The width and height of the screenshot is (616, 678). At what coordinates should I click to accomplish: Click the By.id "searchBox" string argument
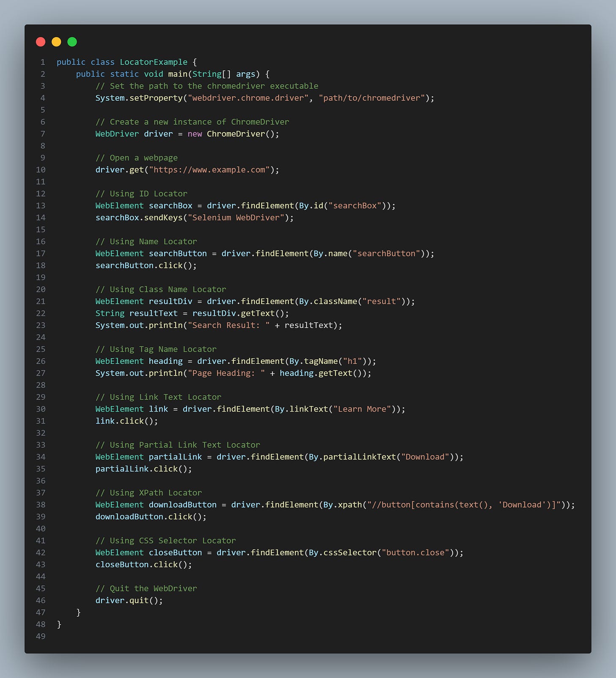355,206
